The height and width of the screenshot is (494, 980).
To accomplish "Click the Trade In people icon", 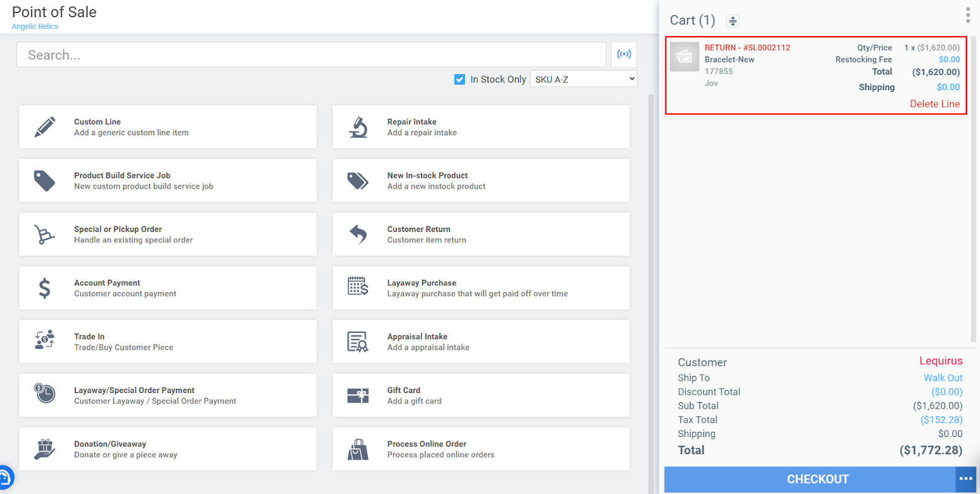I will [45, 340].
